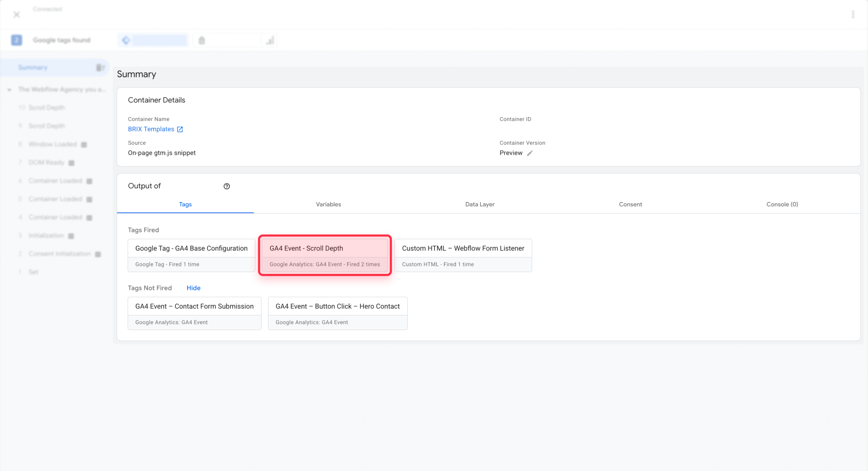Open the Custom HTML Webflow Form Listener tag
The image size is (868, 471).
pyautogui.click(x=462, y=248)
